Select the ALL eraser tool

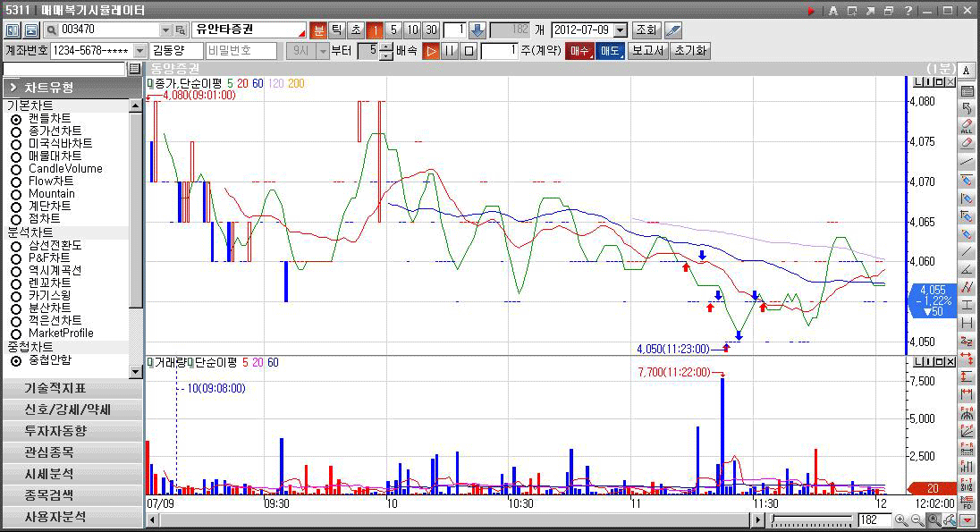[967, 126]
